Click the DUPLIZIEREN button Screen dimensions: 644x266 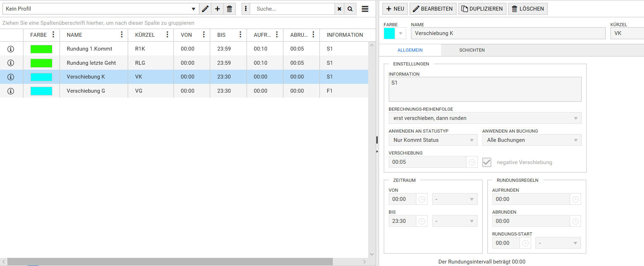(x=482, y=9)
